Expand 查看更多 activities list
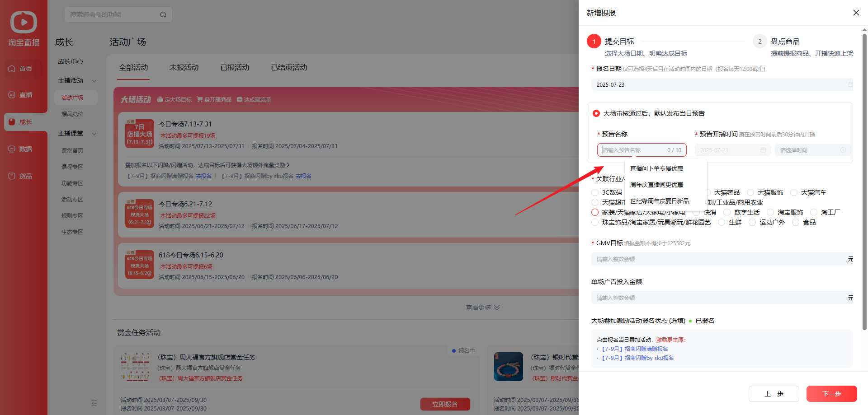Viewport: 868px width, 415px height. (x=482, y=308)
